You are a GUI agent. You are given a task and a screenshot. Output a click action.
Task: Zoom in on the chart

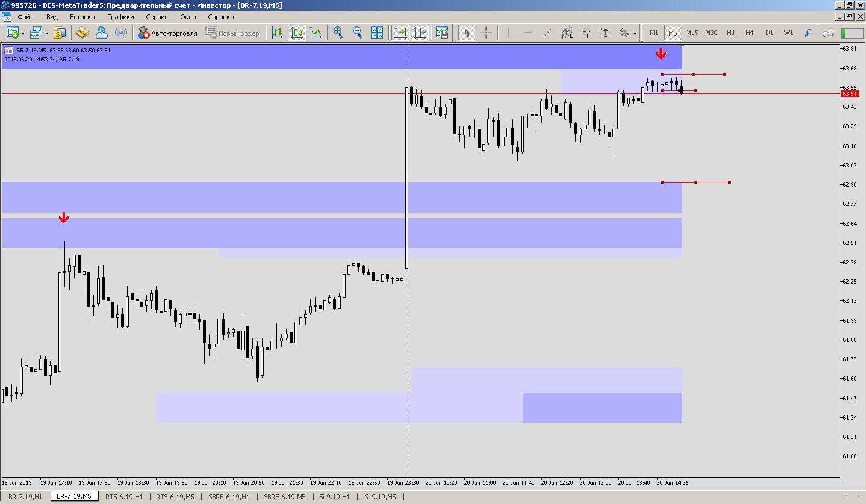point(338,33)
